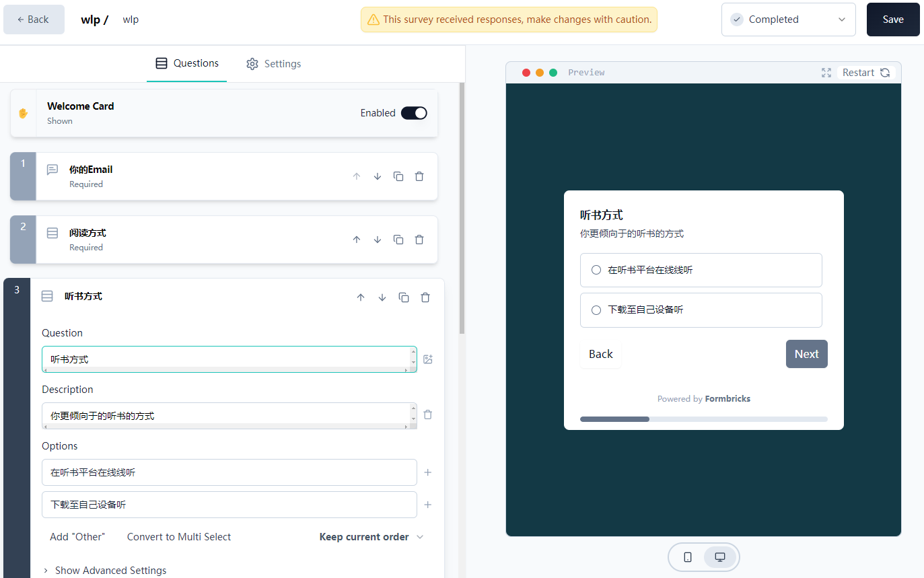Open the Keep current order dropdown
Viewport: 924px width, 578px height.
[x=371, y=537]
